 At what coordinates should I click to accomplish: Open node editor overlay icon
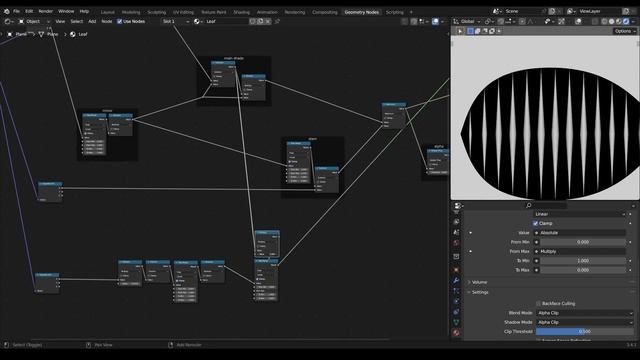coord(436,21)
